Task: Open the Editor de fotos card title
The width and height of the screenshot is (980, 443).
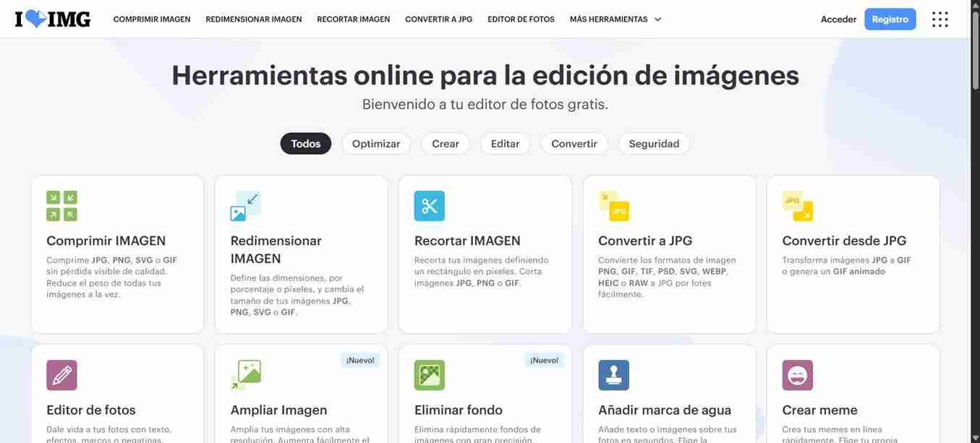Action: [91, 410]
